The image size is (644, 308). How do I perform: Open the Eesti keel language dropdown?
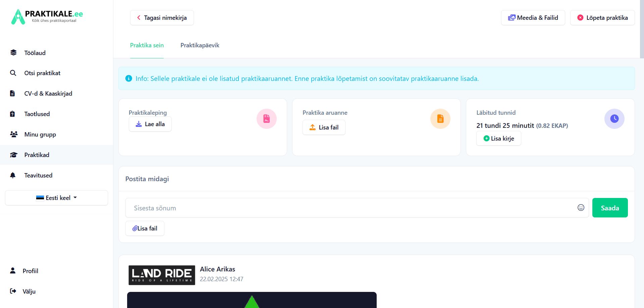pyautogui.click(x=56, y=198)
